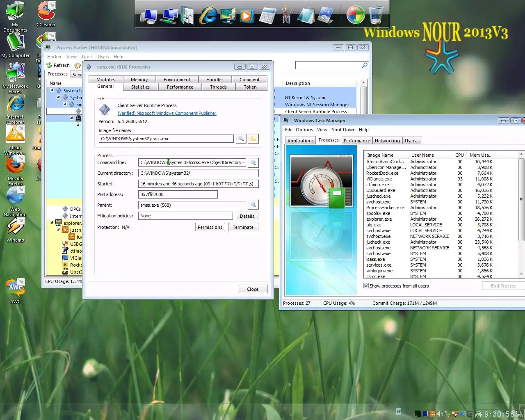The height and width of the screenshot is (420, 525).
Task: Collapse the jusched tree node
Action: point(59,230)
